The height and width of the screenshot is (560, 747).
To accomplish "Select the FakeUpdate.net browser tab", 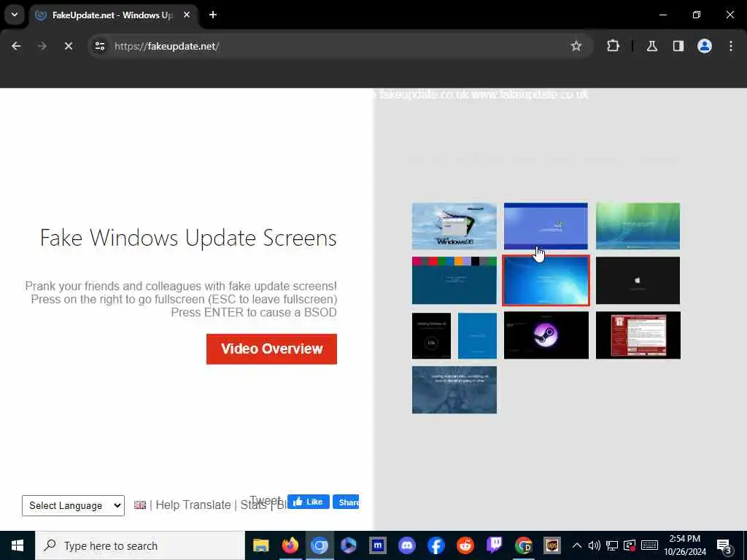I will click(x=112, y=15).
